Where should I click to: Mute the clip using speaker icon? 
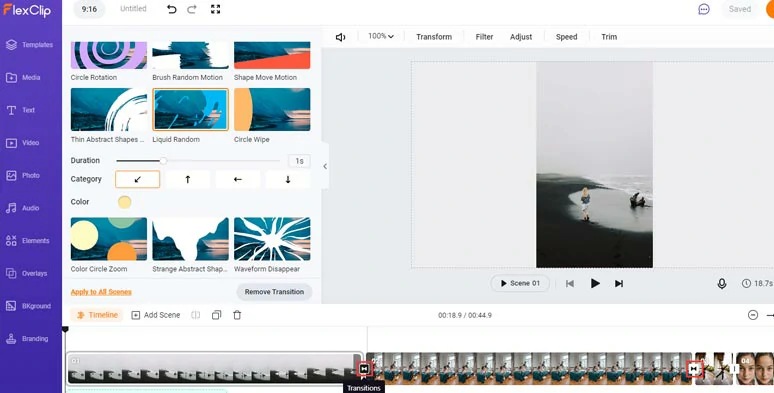click(x=341, y=37)
